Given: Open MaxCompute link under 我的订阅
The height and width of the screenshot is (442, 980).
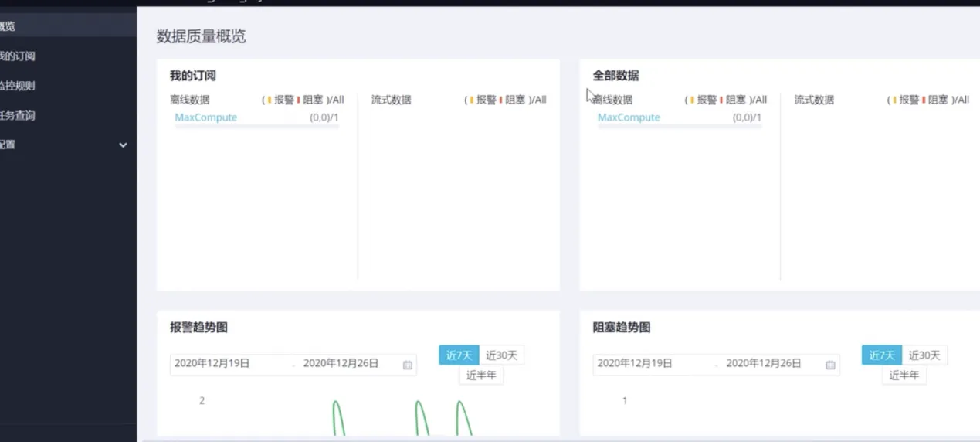Looking at the screenshot, I should pos(205,117).
